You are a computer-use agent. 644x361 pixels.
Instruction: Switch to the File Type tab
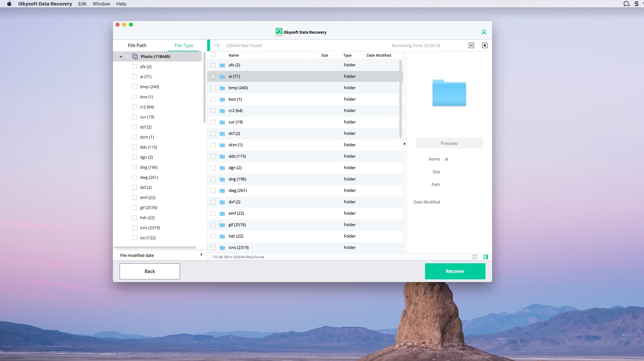click(184, 45)
